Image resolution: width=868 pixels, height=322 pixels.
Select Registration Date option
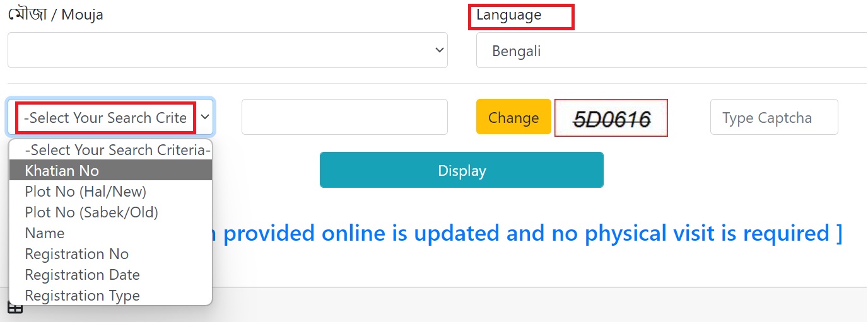coord(82,275)
